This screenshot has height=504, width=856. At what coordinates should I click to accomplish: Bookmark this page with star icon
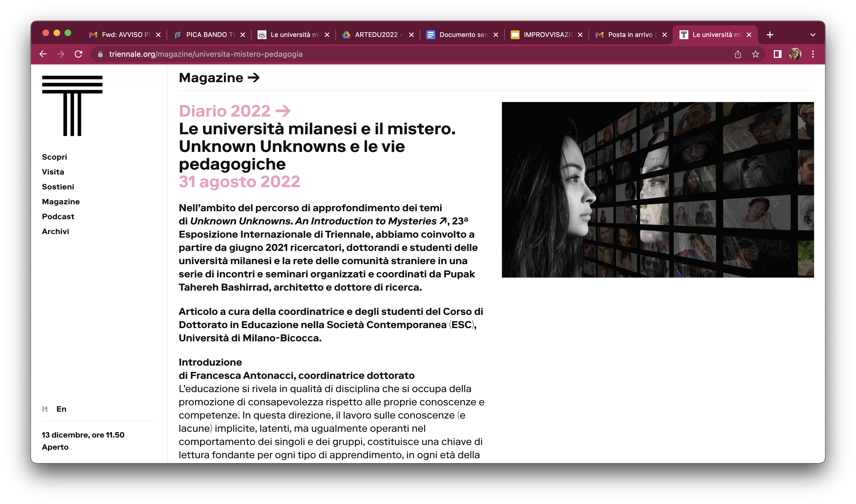pos(755,54)
